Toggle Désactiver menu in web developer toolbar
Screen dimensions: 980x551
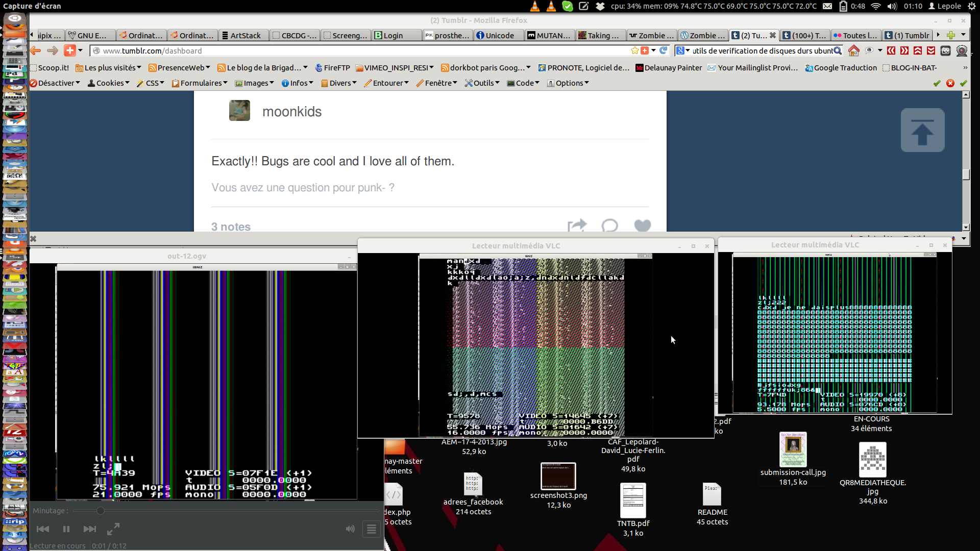tap(55, 83)
